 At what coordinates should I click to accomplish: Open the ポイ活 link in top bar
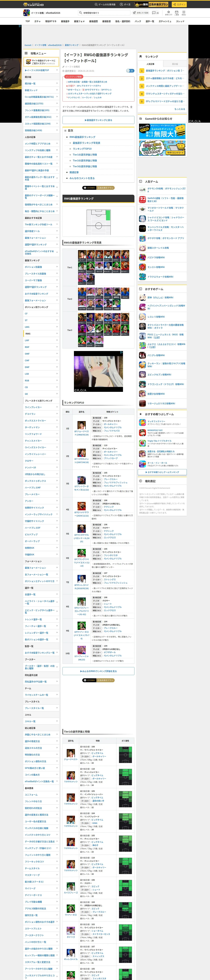125,5
